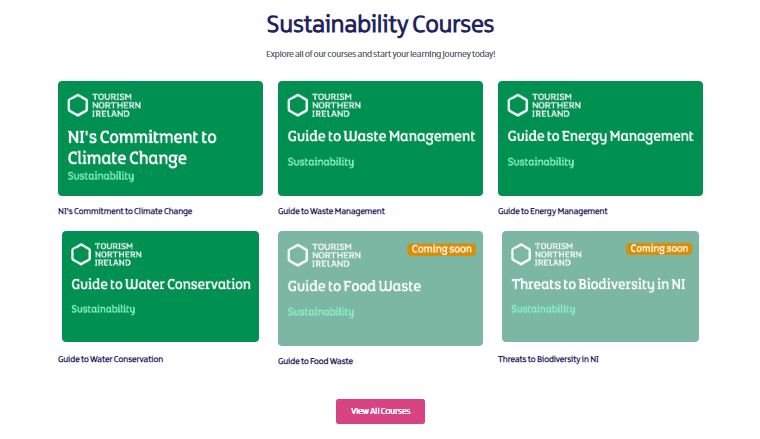The width and height of the screenshot is (760, 439).
Task: Click the Sustainability Courses page heading
Action: tap(380, 24)
